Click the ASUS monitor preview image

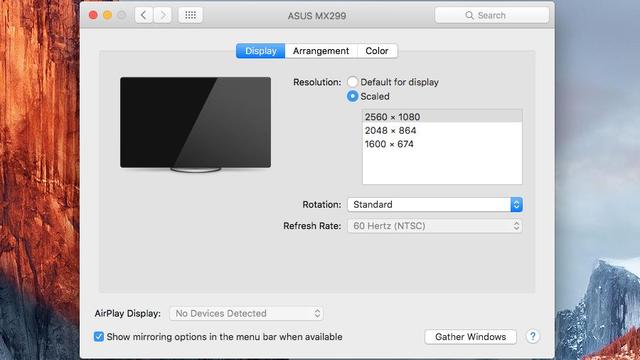pyautogui.click(x=196, y=124)
